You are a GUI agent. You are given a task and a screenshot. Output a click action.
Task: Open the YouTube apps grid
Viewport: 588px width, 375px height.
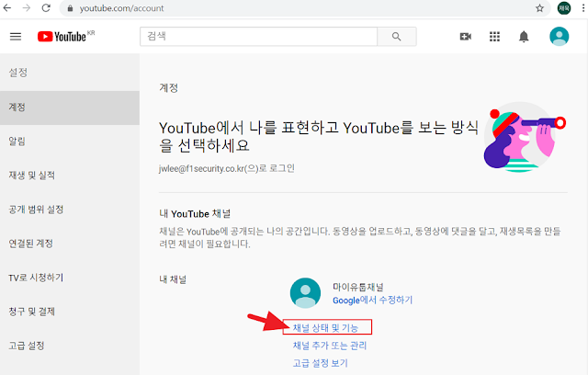tap(494, 37)
